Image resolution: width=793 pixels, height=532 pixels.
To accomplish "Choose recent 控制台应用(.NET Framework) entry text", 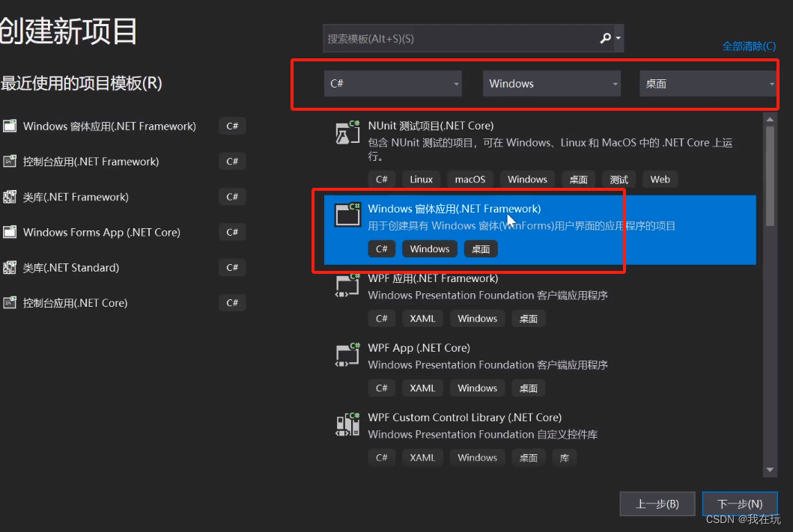I will click(91, 162).
